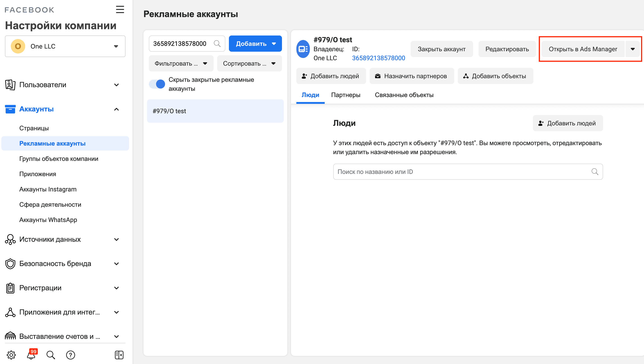Expand the Безопасность бренда chevron

point(116,264)
